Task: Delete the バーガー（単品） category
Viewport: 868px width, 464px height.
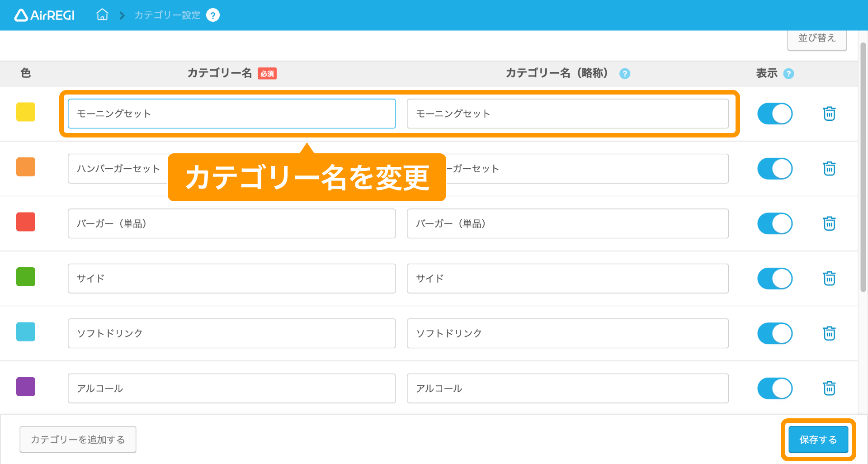Action: (x=829, y=223)
